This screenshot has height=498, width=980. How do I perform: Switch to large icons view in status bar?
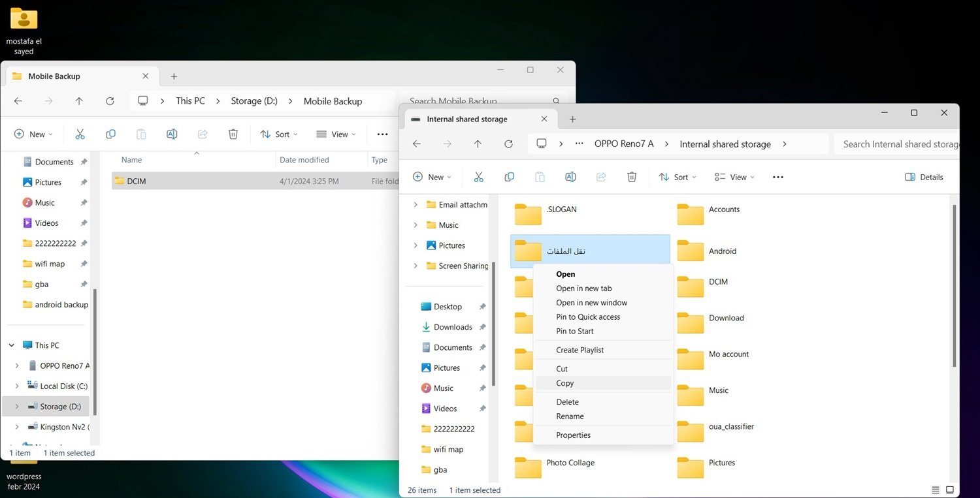tap(950, 490)
